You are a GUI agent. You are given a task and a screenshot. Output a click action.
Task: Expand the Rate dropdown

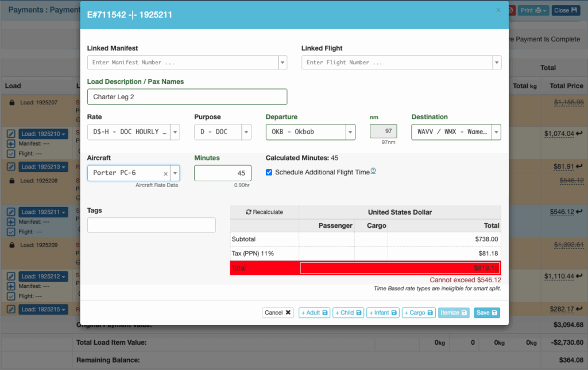click(x=175, y=132)
